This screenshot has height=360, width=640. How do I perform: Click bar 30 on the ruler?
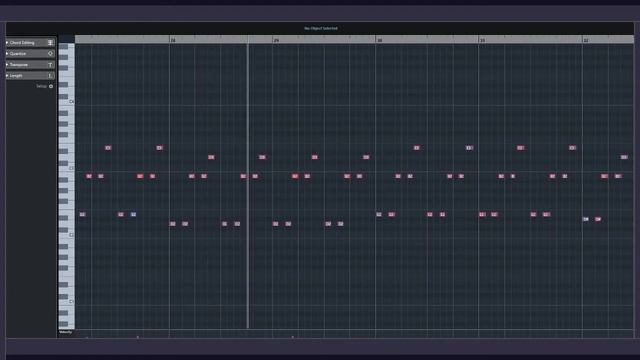380,40
